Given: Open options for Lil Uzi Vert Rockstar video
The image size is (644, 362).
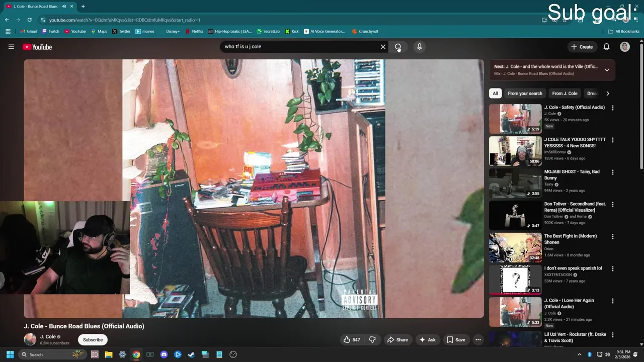Looking at the screenshot, I should pyautogui.click(x=612, y=335).
